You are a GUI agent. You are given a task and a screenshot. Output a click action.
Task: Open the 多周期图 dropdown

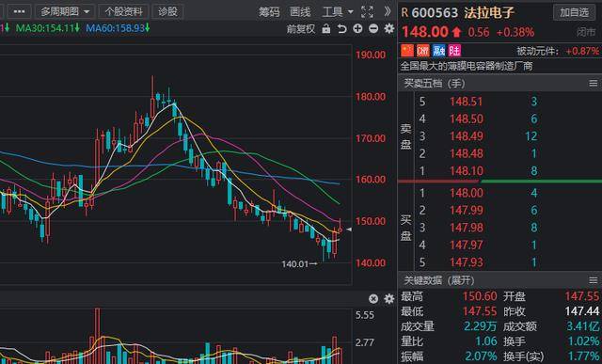[x=65, y=12]
